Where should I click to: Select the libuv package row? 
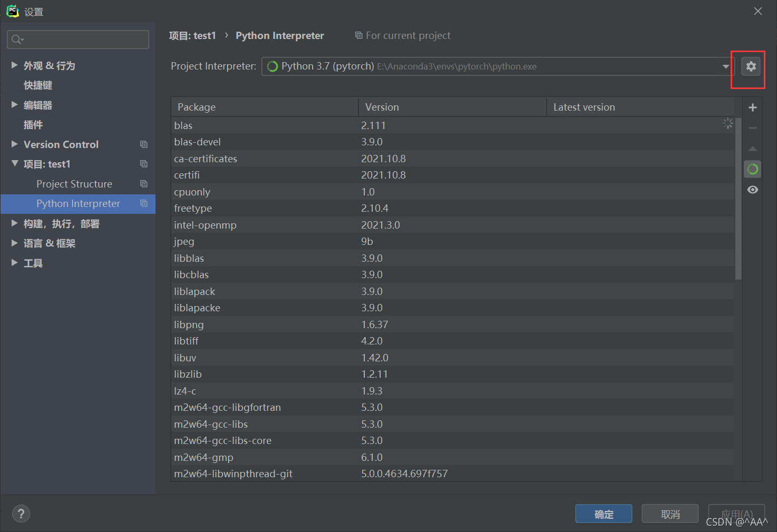click(x=453, y=358)
